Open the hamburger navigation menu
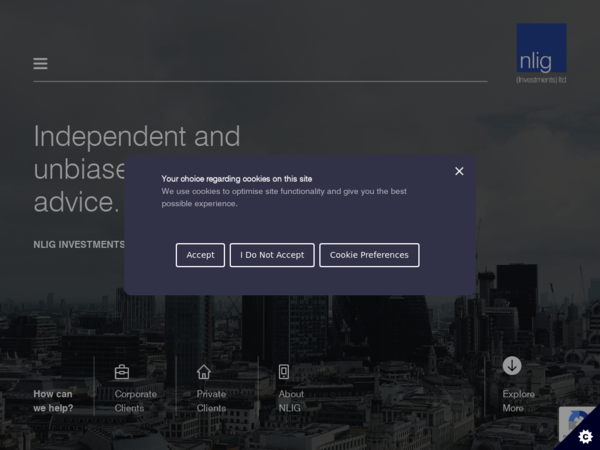 click(x=40, y=64)
